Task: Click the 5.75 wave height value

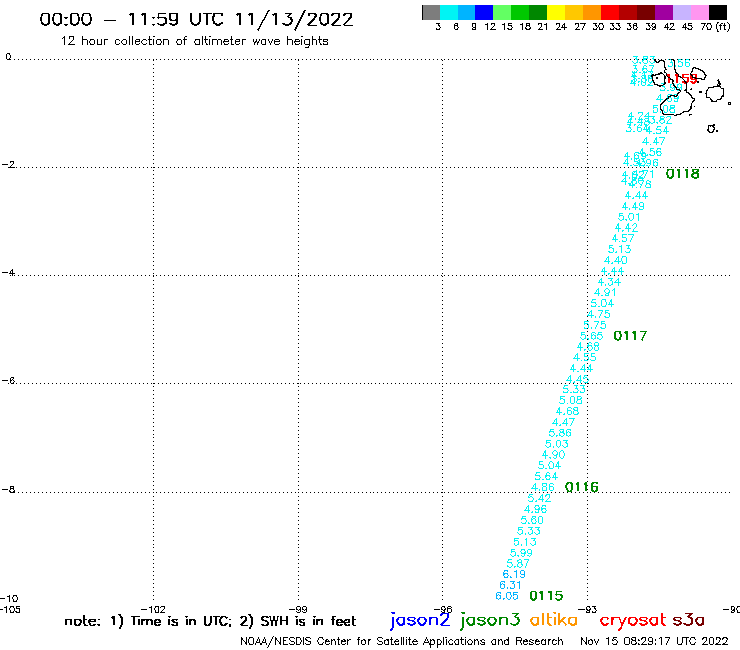Action: (x=595, y=325)
